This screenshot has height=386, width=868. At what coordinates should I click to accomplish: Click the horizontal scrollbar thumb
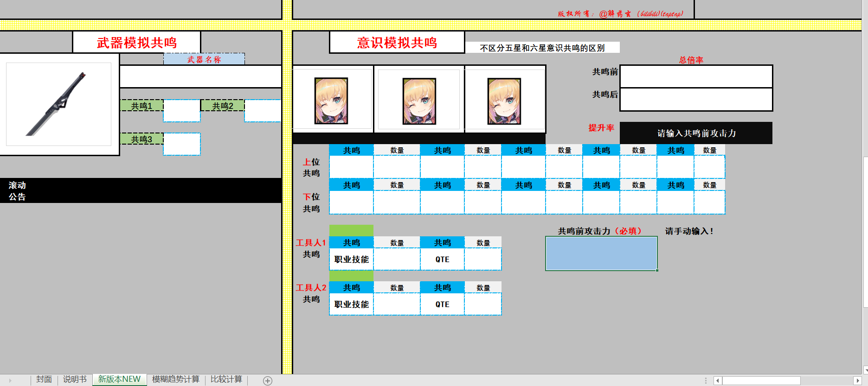tap(761, 380)
